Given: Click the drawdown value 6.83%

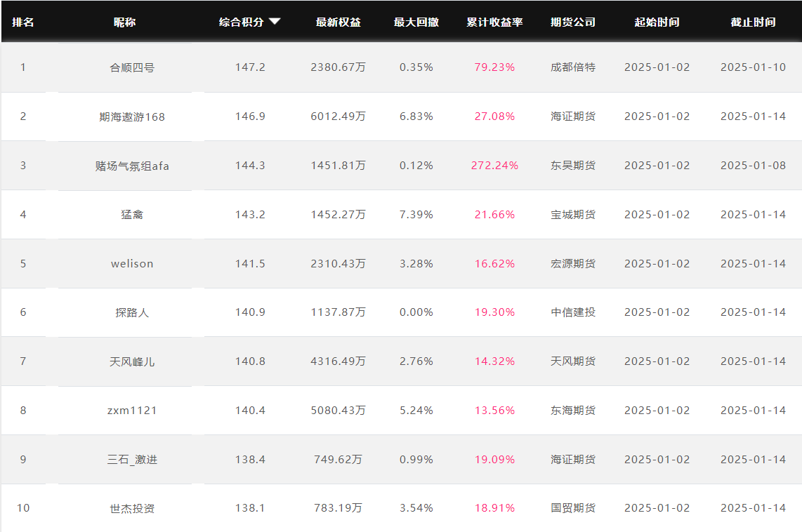Looking at the screenshot, I should coord(416,117).
